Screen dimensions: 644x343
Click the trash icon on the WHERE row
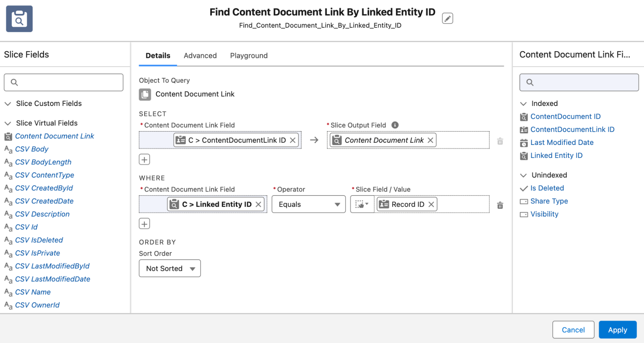coord(500,205)
